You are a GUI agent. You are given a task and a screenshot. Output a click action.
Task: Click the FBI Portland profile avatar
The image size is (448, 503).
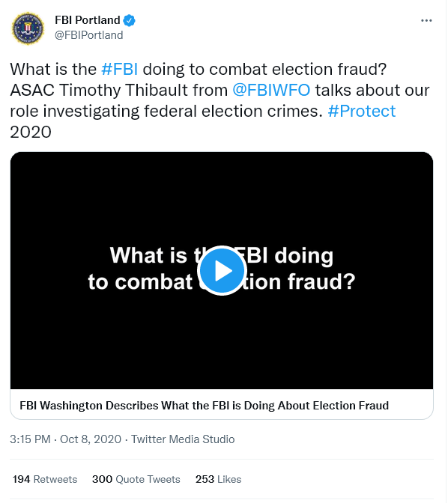(28, 28)
